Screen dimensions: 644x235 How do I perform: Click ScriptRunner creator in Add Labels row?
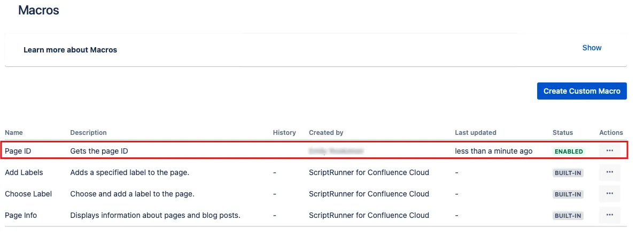[369, 172]
